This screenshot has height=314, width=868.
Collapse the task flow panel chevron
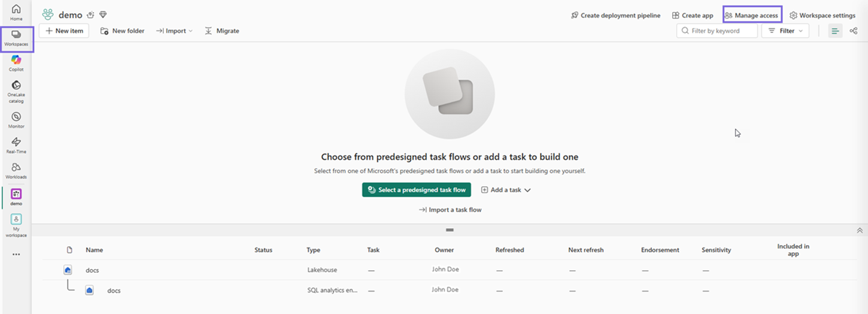click(860, 230)
